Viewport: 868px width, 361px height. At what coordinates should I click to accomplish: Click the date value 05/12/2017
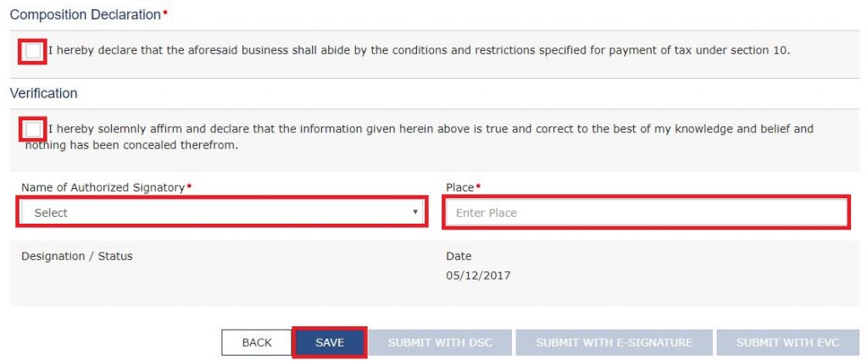click(x=478, y=275)
